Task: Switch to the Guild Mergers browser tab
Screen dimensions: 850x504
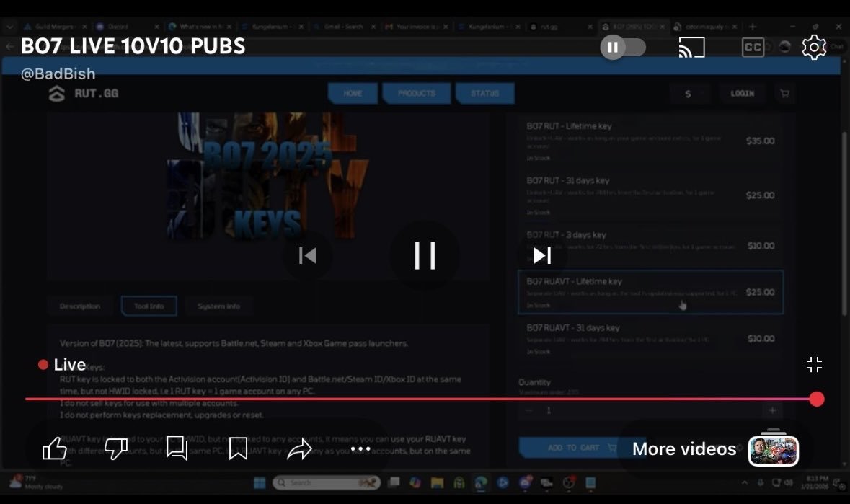Action: pos(54,26)
